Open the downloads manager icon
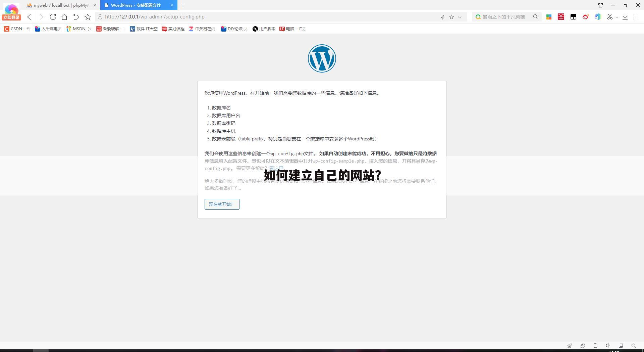644x352 pixels. [625, 17]
